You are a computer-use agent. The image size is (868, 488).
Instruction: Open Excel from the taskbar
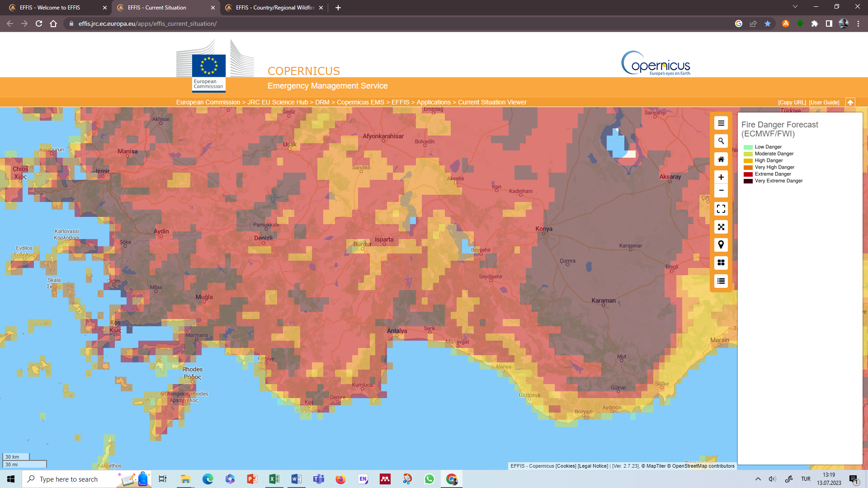pyautogui.click(x=274, y=479)
